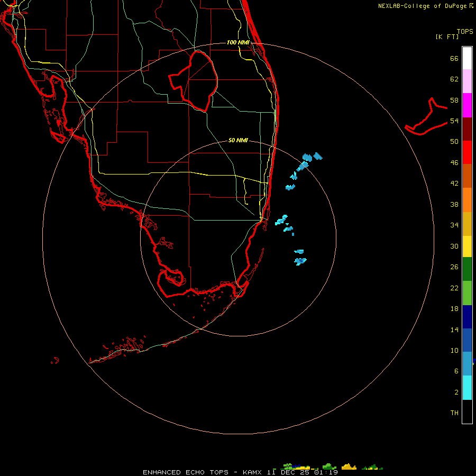Click the bright red legend swatch

pyautogui.click(x=467, y=152)
